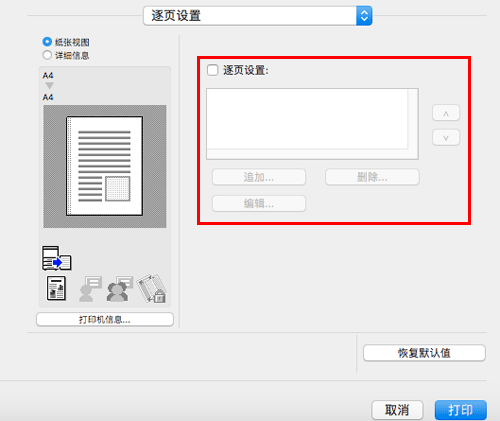Viewport: 500px width, 421px height.
Task: Click 恢复默认值 to restore defaults
Action: click(x=424, y=353)
